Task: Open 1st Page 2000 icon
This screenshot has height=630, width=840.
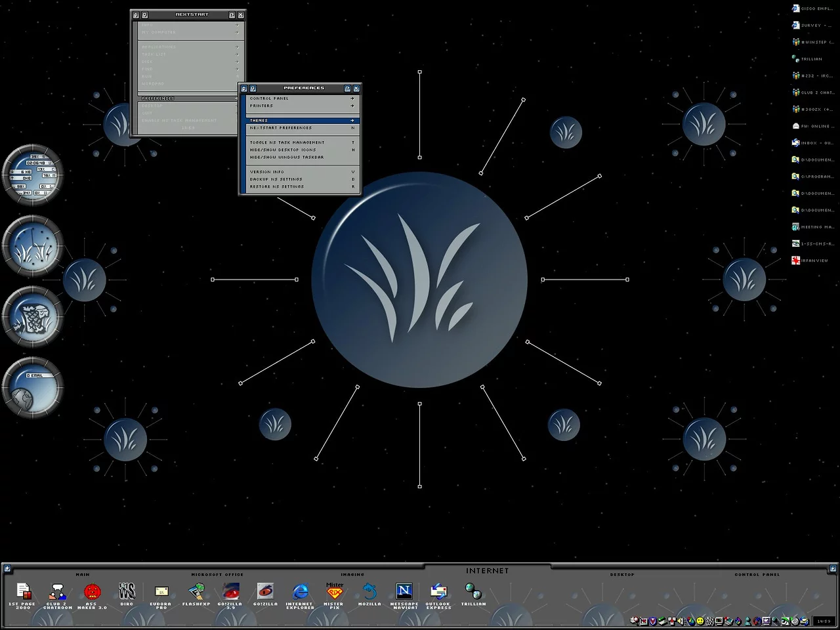Action: [x=23, y=592]
